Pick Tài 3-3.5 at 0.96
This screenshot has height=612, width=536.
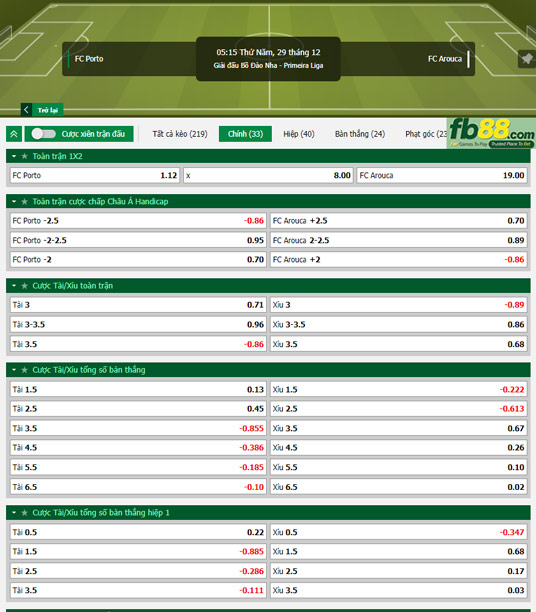click(138, 324)
